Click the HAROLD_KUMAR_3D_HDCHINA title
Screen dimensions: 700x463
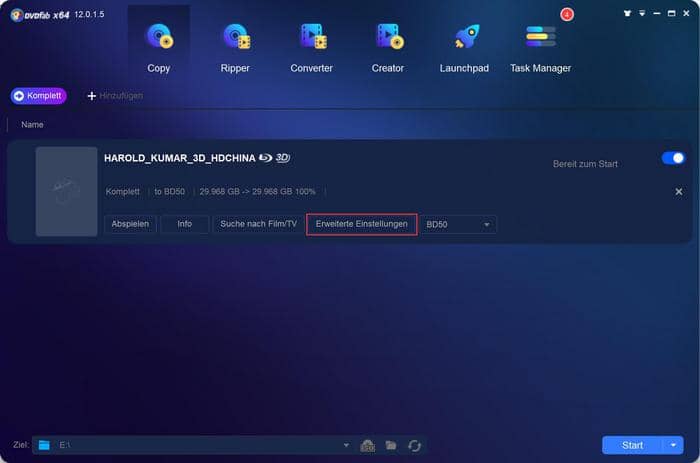pyautogui.click(x=179, y=158)
